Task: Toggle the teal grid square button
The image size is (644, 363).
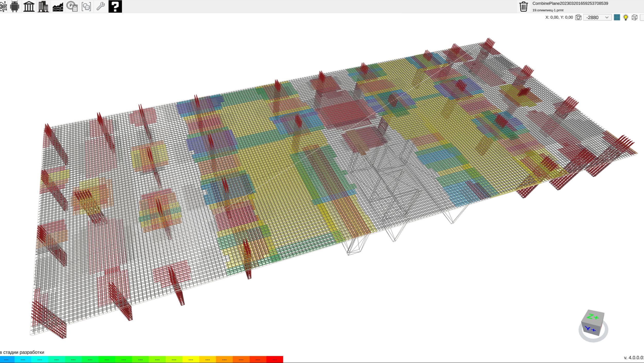Action: 617,17
